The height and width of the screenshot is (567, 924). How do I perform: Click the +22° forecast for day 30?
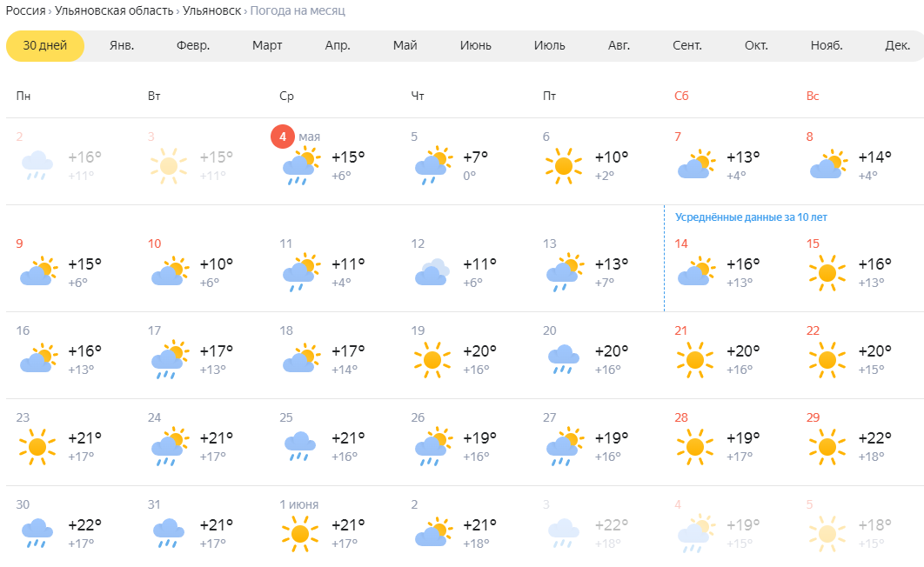click(85, 524)
